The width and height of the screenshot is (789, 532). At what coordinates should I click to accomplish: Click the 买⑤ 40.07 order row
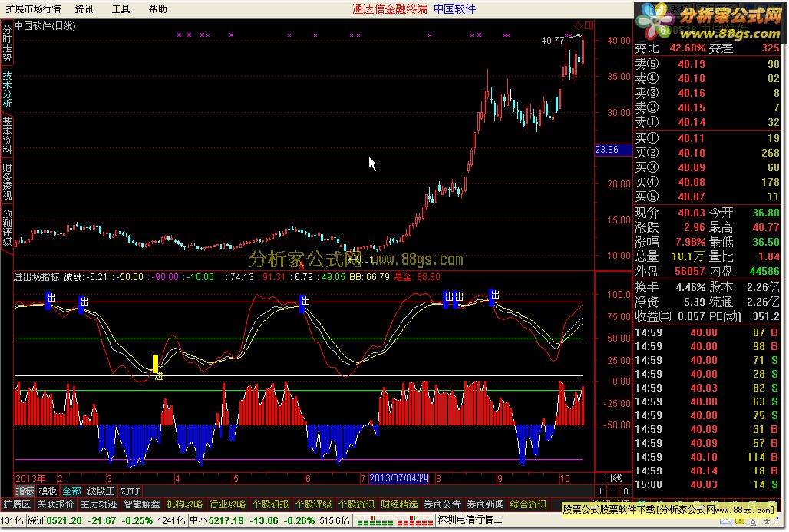(707, 197)
